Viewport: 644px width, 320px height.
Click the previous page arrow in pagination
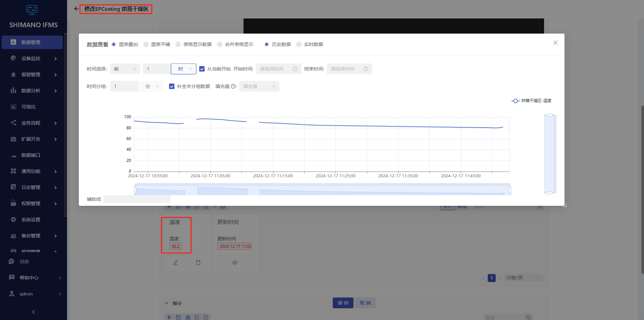[484, 278]
